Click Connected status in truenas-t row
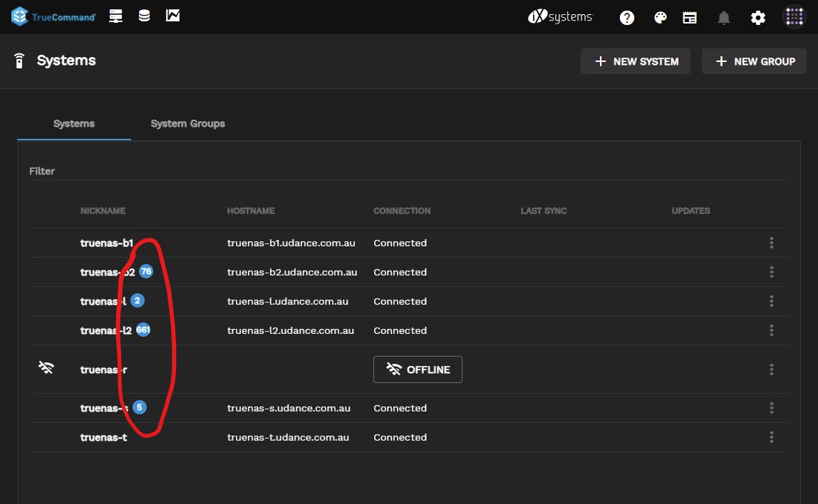The image size is (818, 504). pos(400,437)
